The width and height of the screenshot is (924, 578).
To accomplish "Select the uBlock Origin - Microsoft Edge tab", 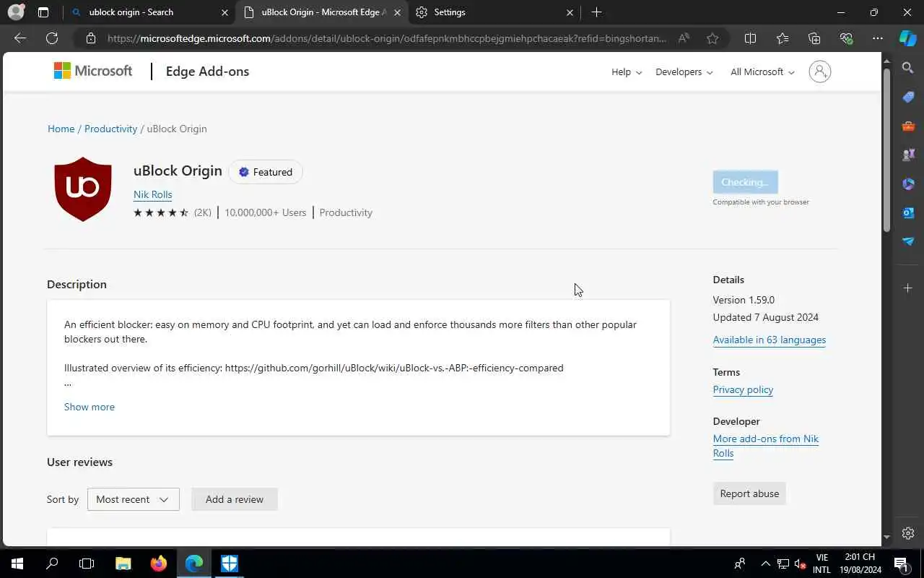I will [x=321, y=12].
